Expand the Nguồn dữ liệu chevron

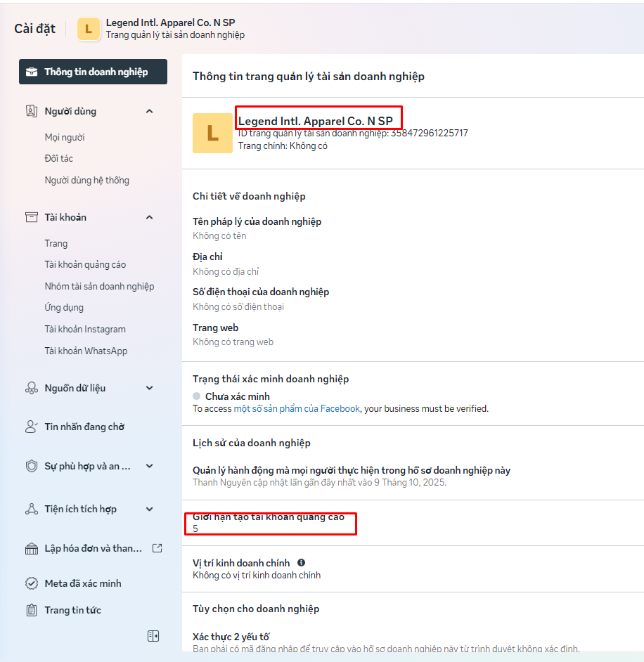(x=149, y=388)
